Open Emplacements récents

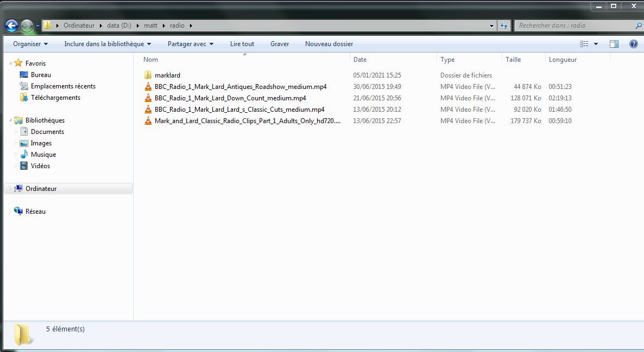[63, 86]
